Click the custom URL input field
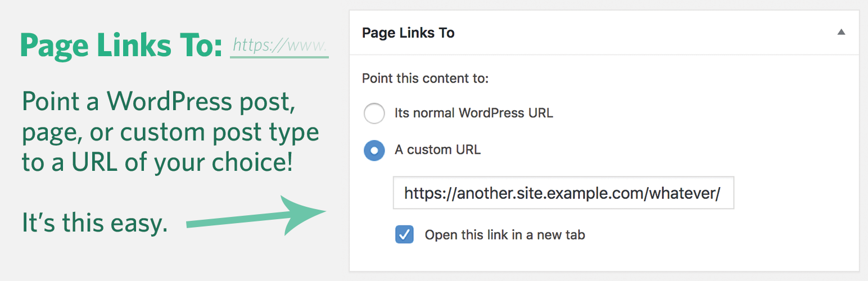This screenshot has height=281, width=868. point(563,194)
